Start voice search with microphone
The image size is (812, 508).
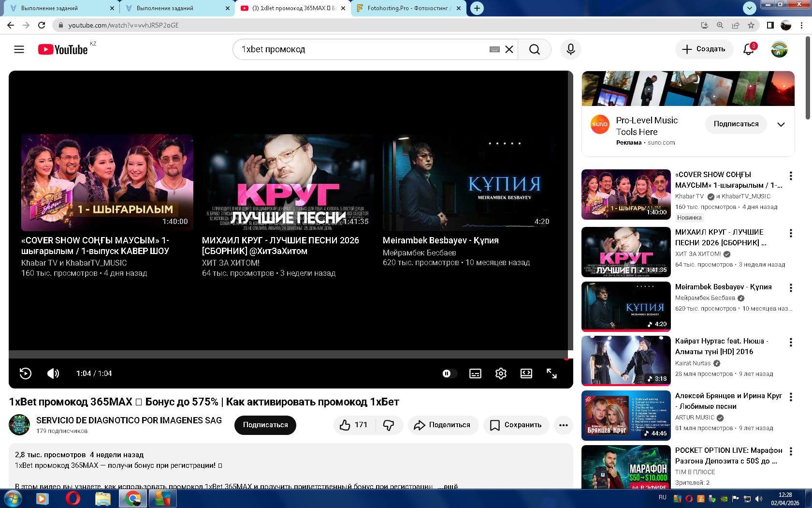tap(570, 49)
